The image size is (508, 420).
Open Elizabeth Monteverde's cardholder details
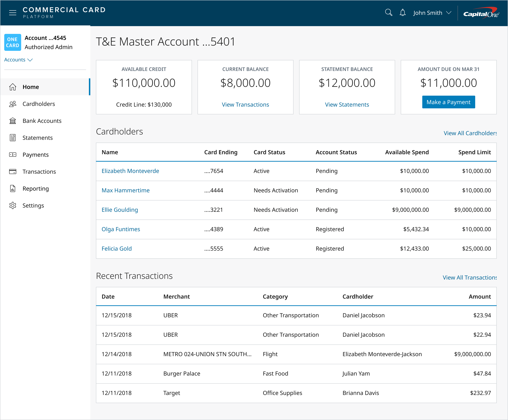click(x=130, y=171)
